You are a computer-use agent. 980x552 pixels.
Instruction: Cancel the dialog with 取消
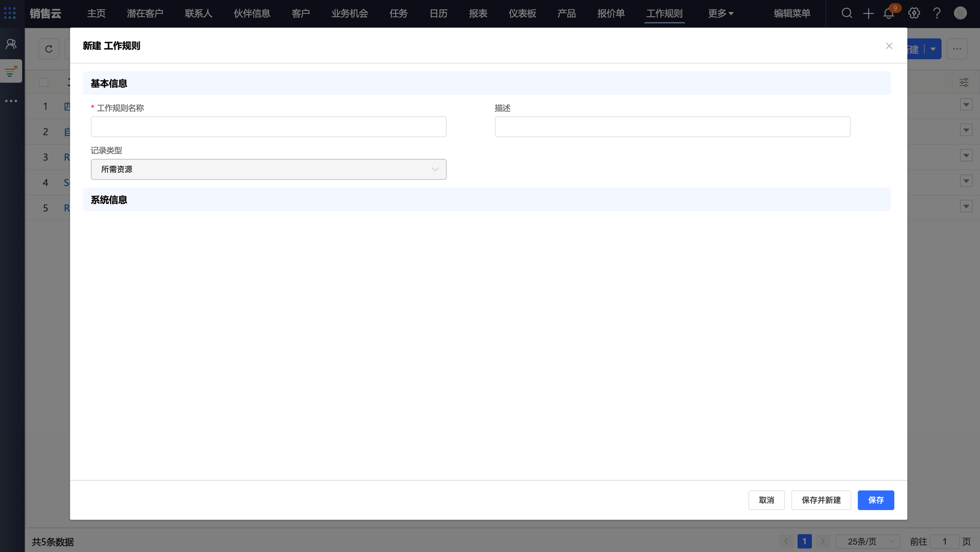tap(766, 500)
